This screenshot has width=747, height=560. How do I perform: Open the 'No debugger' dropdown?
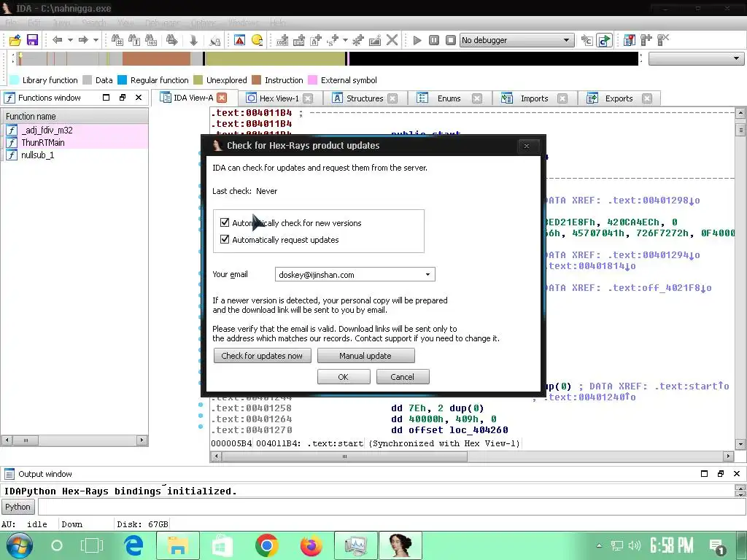(566, 40)
